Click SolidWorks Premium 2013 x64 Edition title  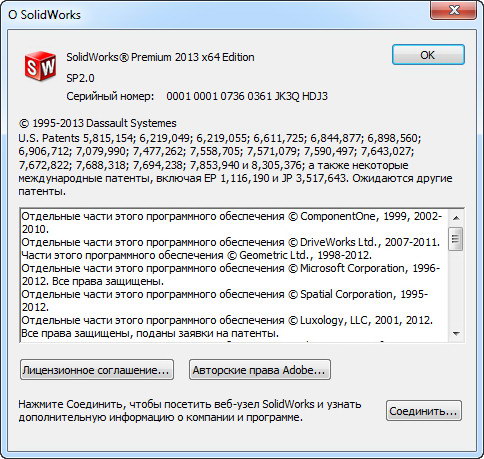[x=160, y=57]
